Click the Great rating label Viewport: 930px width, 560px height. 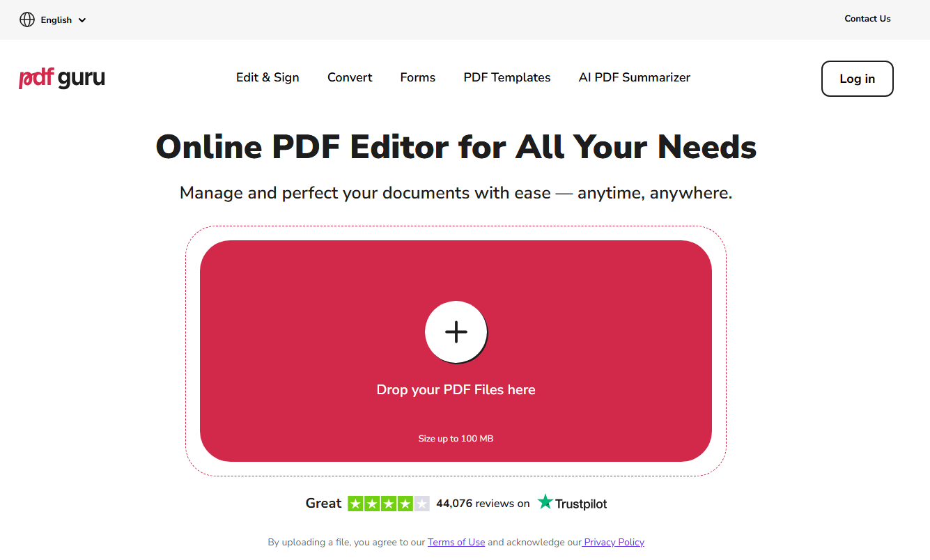tap(324, 504)
